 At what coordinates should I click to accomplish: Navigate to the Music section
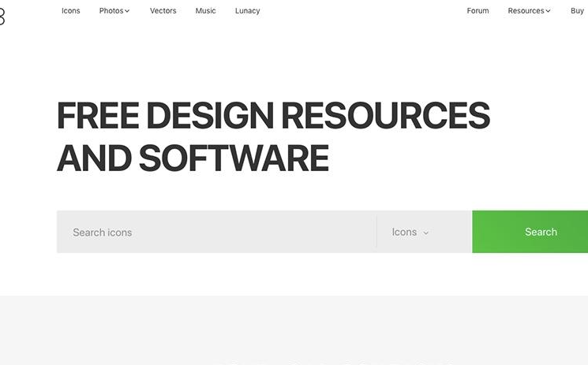206,11
